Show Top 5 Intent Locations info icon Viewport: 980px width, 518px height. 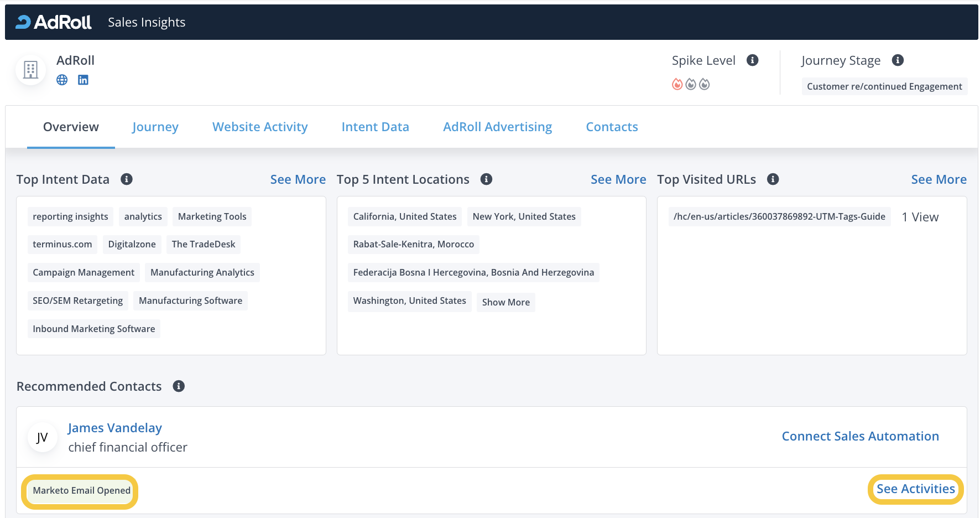[487, 179]
